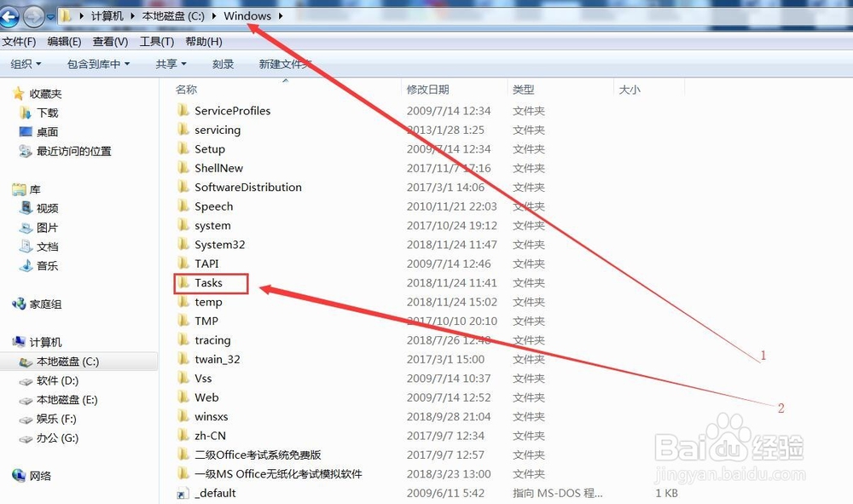Click the Web folder icon

pos(183,397)
